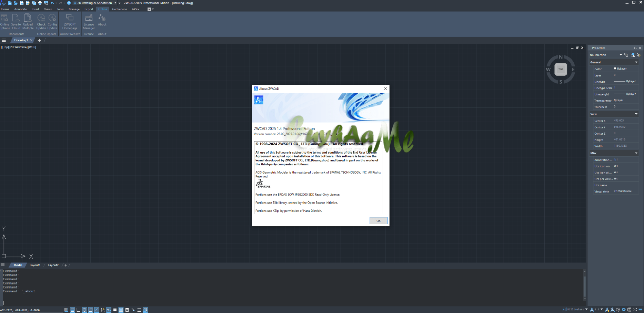Collapse the Misc section in Properties
The image size is (644, 313).
[x=636, y=153]
